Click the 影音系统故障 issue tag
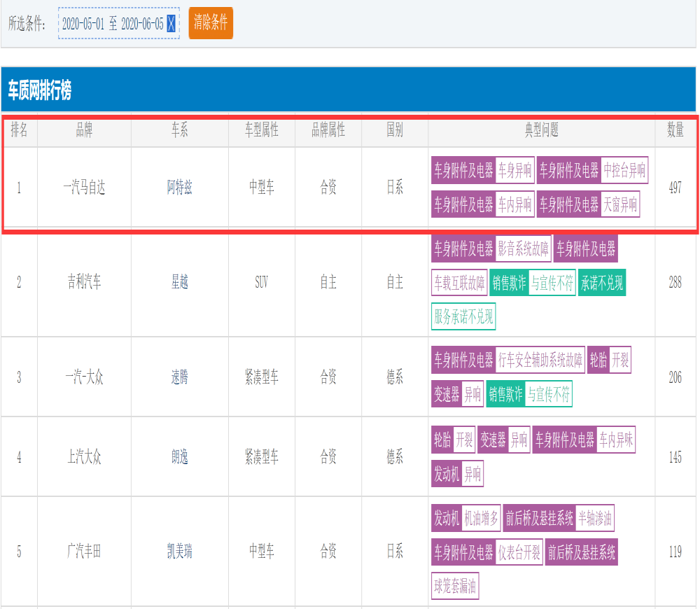 (x=523, y=248)
